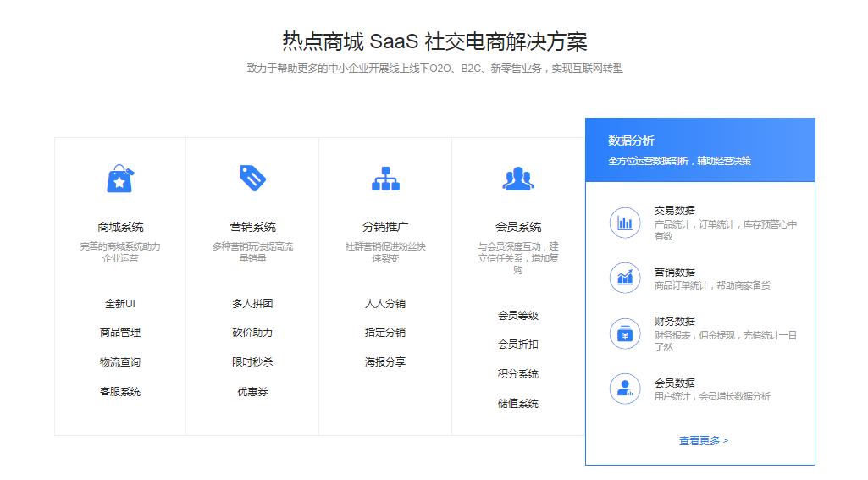This screenshot has height=480, width=868.
Task: Open the 物流查询 feature
Action: click(x=120, y=362)
